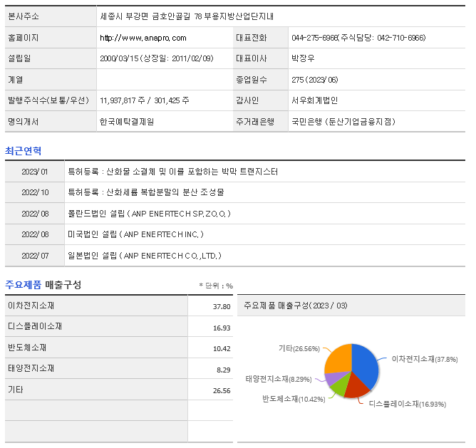
Task: Click the CEO name 박장우
Action: tap(303, 58)
